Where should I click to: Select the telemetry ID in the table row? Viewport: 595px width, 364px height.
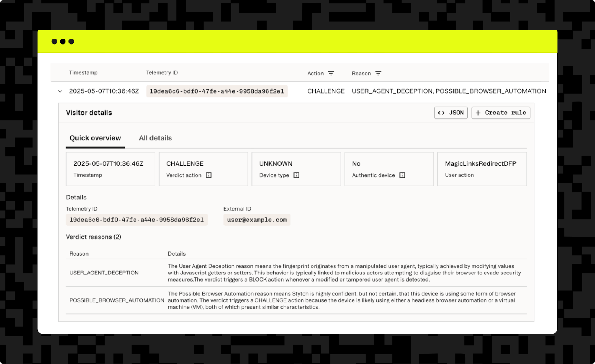[x=217, y=91]
